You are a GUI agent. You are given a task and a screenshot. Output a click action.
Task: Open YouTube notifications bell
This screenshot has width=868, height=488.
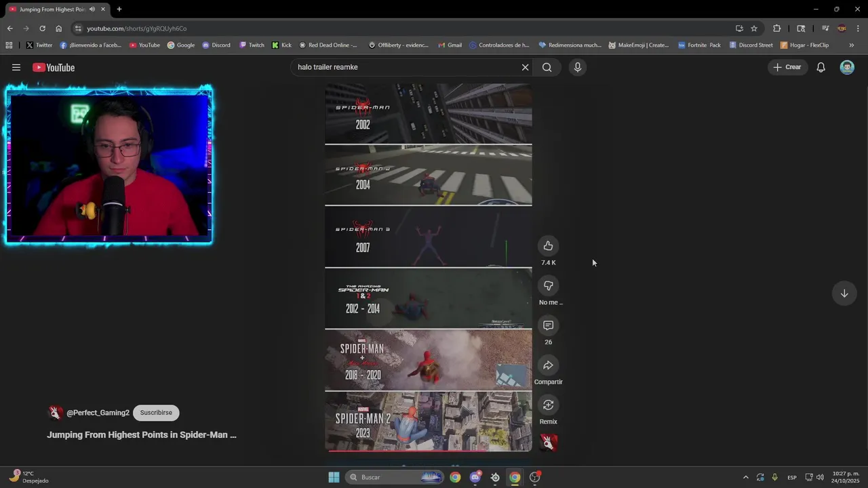821,67
